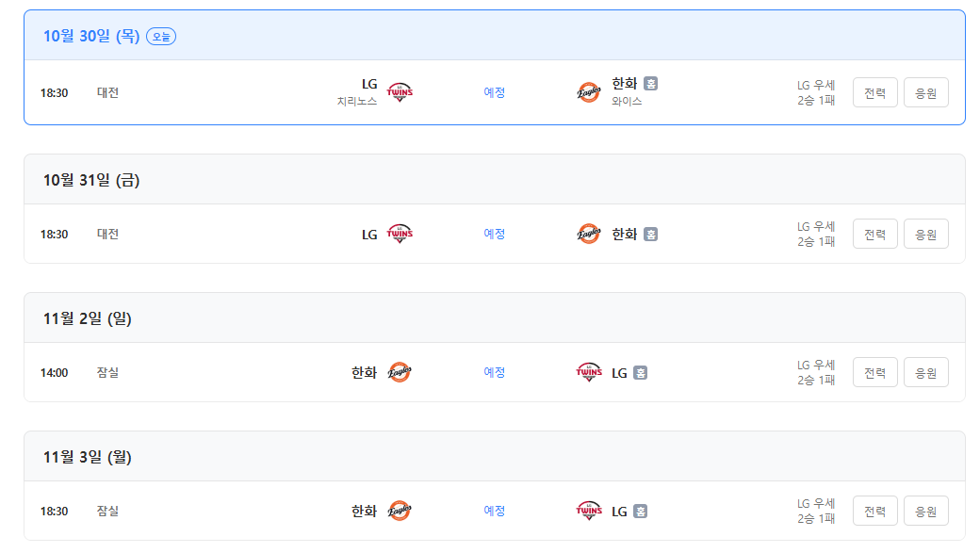Screen dimensions: 980x553
Task: Open 전력 button for October 31 game
Action: 875,234
